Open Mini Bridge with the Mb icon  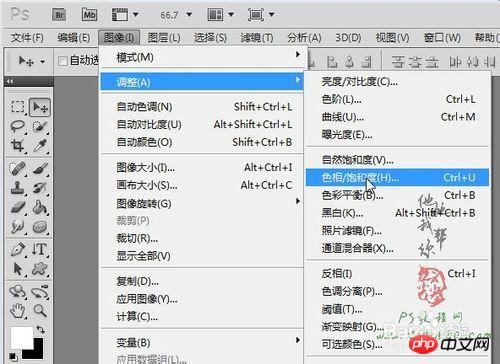[x=89, y=15]
